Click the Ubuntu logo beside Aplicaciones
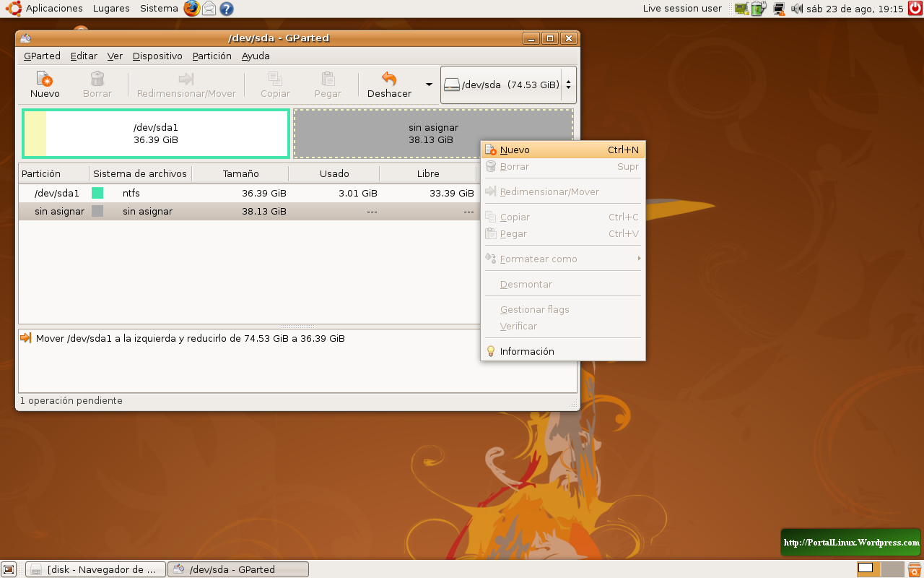 [14, 9]
